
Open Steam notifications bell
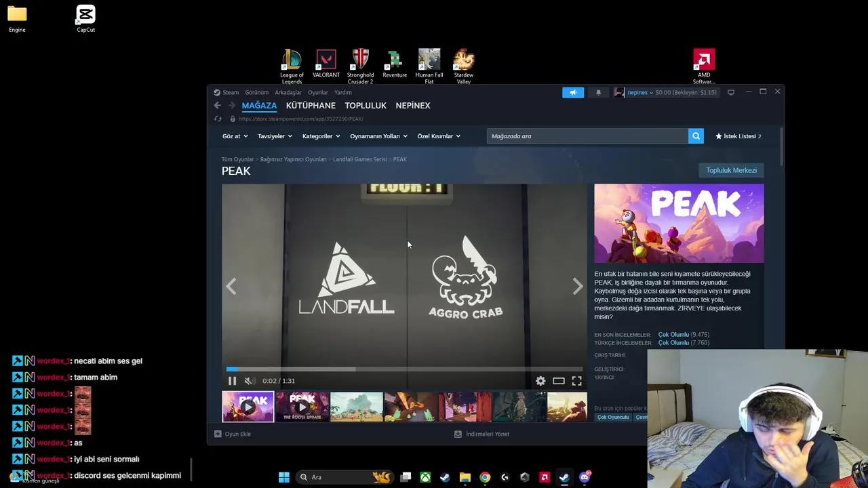[x=598, y=92]
